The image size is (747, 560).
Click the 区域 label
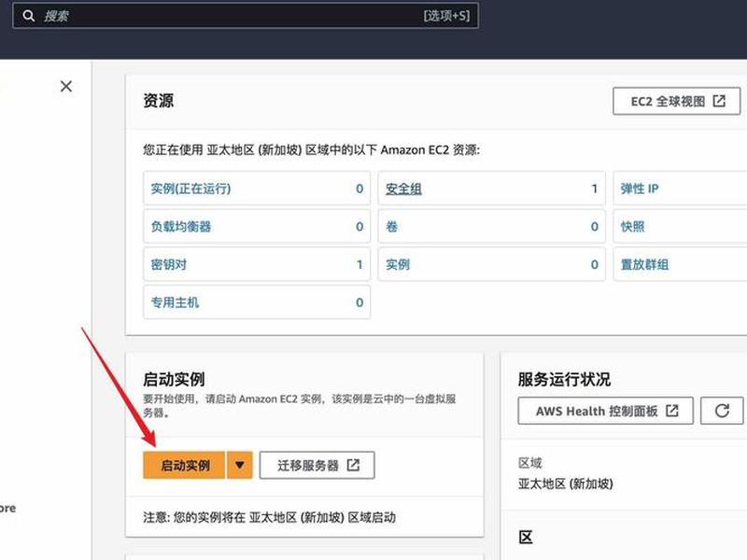pyautogui.click(x=529, y=463)
